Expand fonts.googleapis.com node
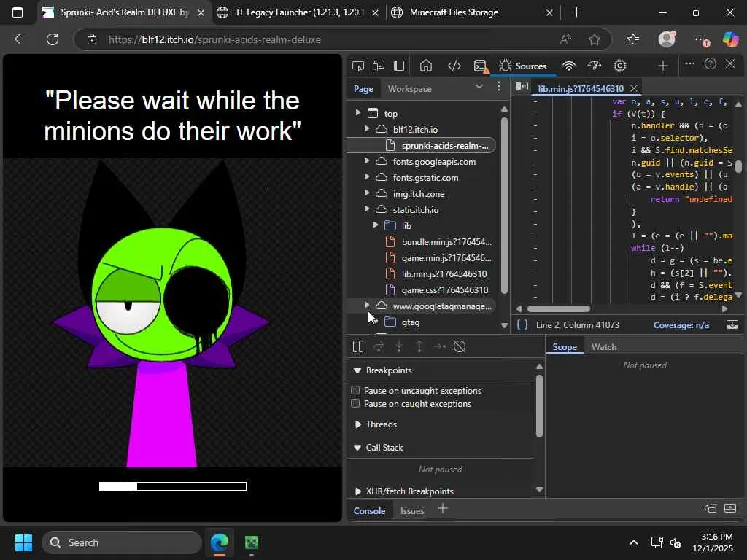This screenshot has height=560, width=747. 367,161
